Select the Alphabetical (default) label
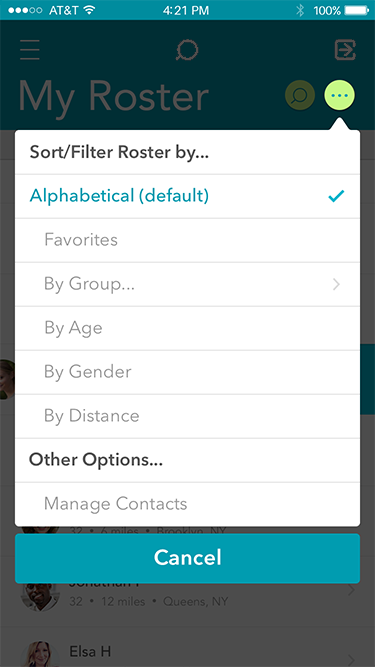This screenshot has height=667, width=375. pyautogui.click(x=119, y=196)
